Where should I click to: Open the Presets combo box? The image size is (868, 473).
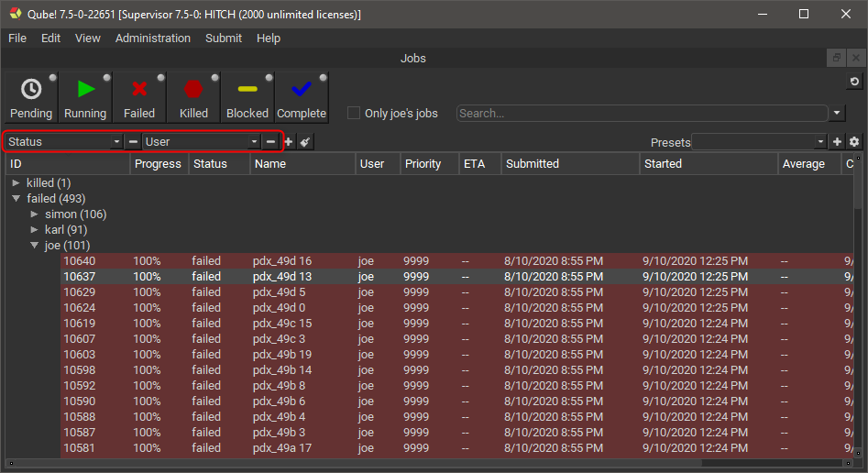760,142
